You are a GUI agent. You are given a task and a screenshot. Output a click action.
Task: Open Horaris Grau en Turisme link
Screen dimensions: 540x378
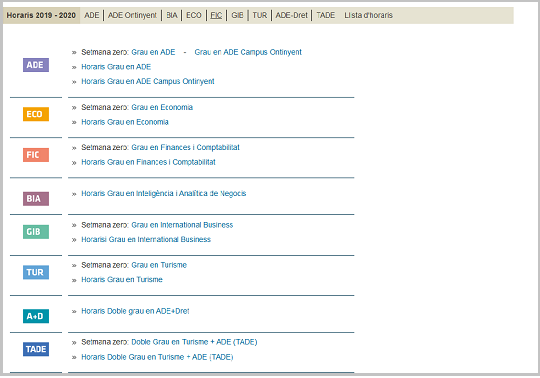point(122,280)
